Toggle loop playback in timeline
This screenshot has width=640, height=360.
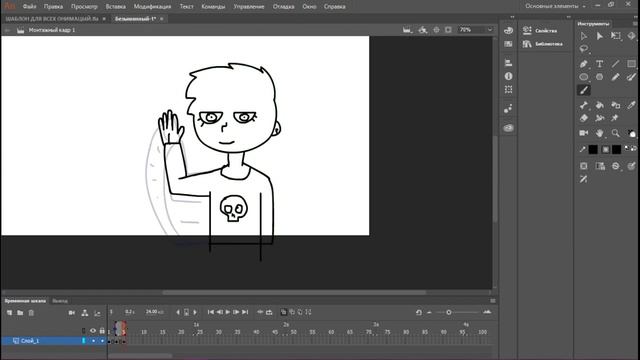pyautogui.click(x=269, y=312)
